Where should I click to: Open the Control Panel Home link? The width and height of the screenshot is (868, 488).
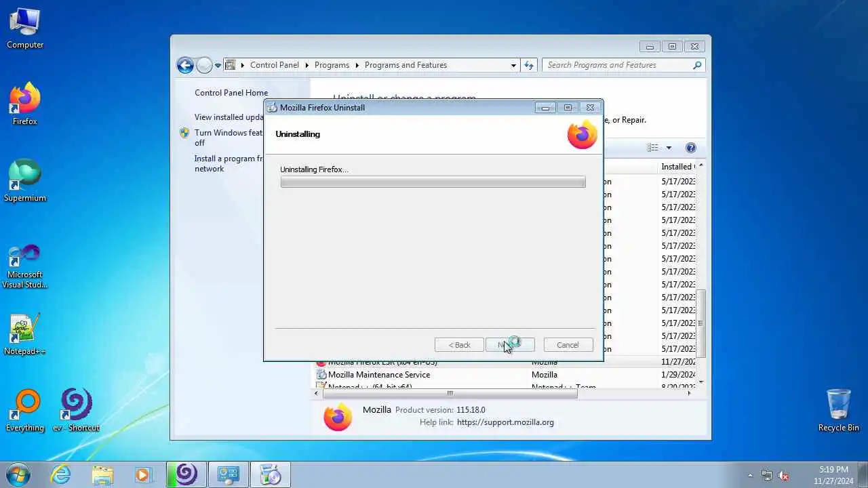(x=231, y=93)
